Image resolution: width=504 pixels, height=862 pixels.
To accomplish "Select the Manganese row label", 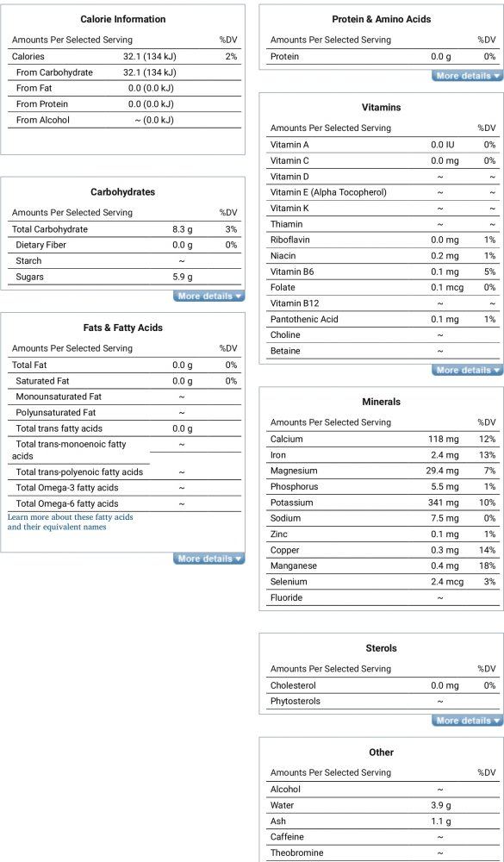I will [294, 565].
